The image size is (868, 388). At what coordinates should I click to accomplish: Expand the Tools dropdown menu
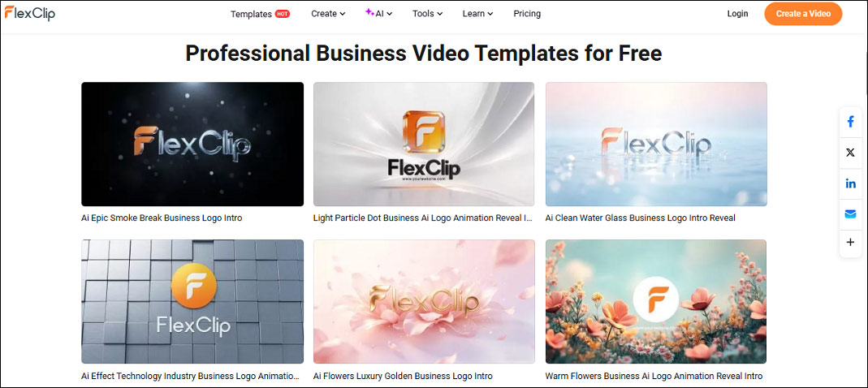427,14
